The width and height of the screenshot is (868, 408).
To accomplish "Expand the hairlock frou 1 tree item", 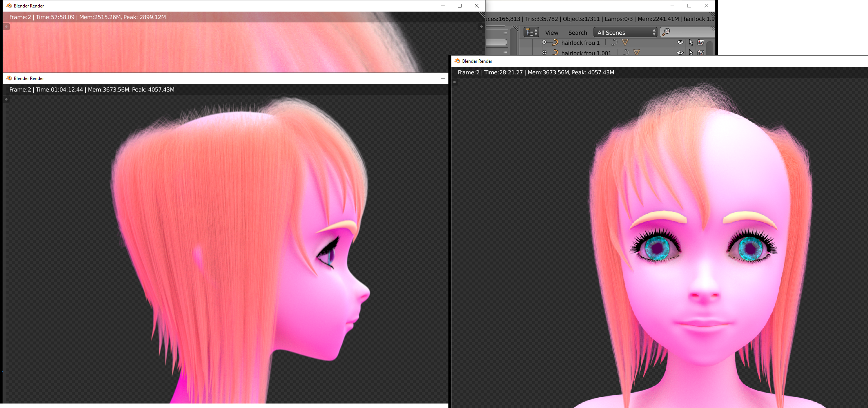I will pos(545,43).
